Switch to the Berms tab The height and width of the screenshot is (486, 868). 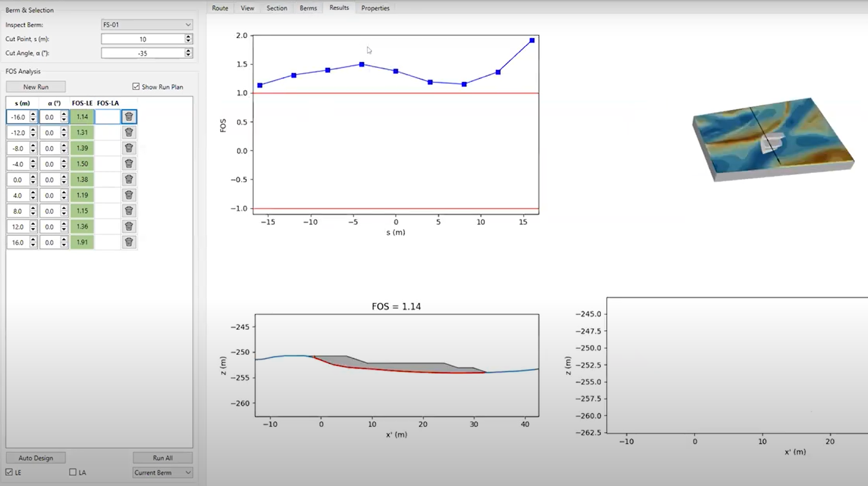pyautogui.click(x=308, y=8)
